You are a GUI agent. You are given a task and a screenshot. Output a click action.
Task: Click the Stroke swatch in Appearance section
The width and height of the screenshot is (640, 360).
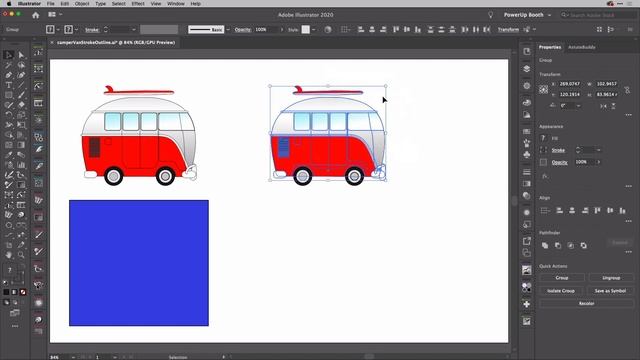543,150
